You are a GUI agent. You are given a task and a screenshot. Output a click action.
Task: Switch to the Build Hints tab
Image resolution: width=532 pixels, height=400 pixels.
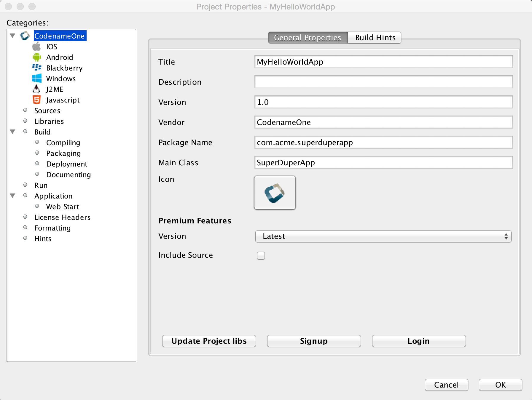(375, 38)
